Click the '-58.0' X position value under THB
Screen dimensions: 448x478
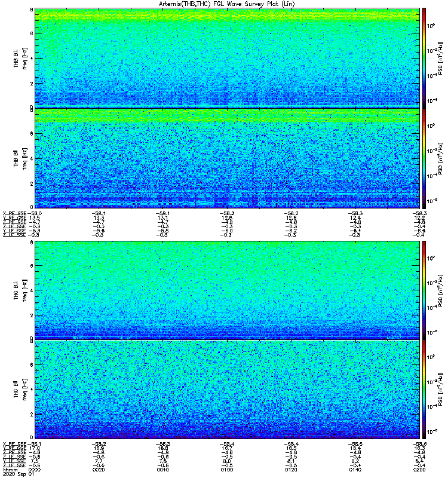35,213
